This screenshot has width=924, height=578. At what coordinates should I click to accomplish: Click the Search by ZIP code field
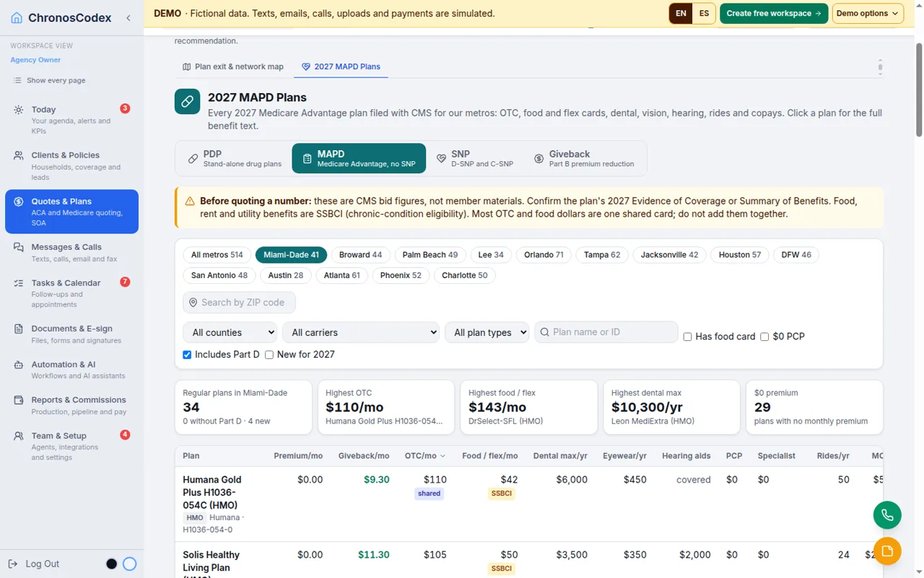click(x=239, y=303)
